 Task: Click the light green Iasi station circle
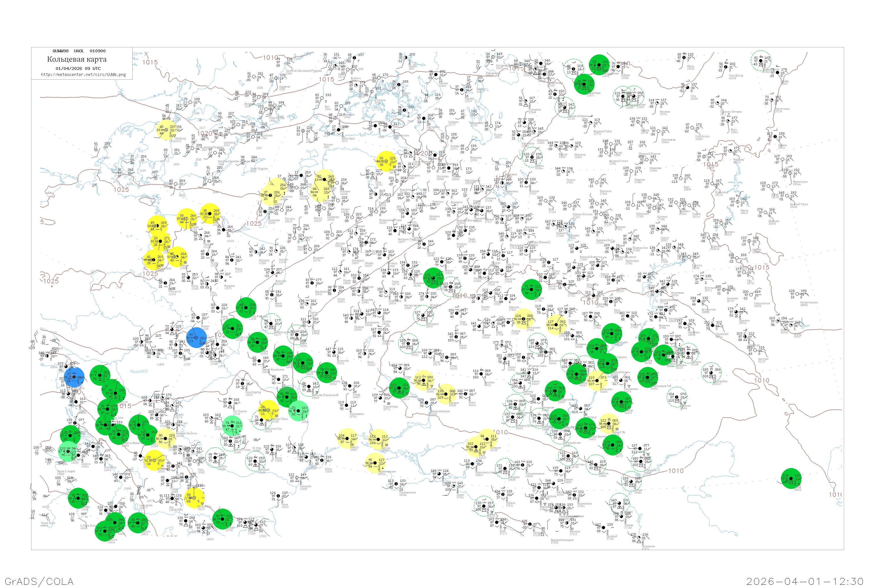tap(299, 411)
